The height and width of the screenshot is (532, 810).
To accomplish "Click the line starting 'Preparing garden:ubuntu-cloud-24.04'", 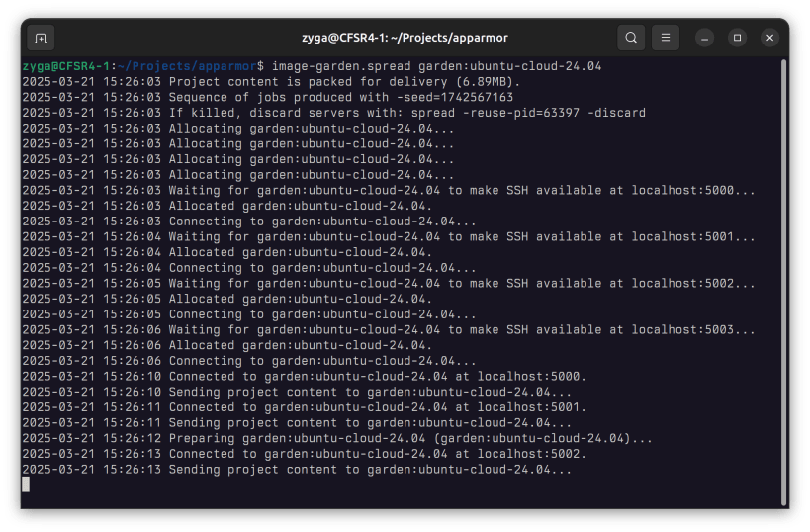I will point(337,438).
